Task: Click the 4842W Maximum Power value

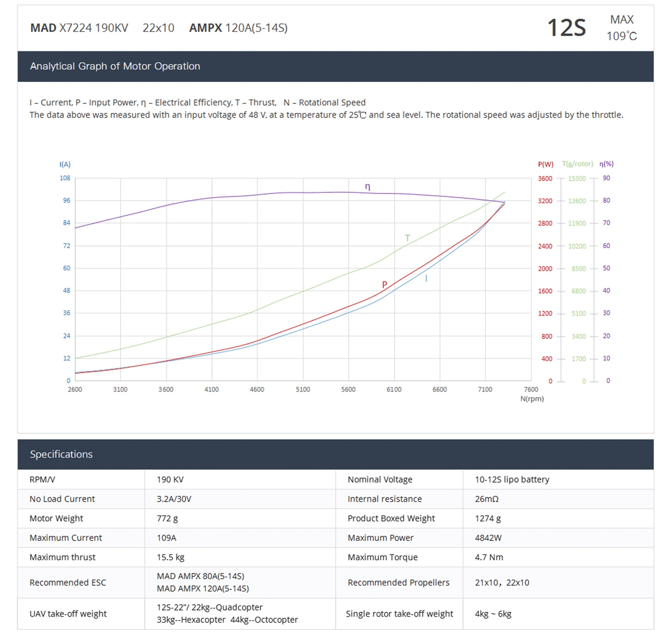Action: tap(488, 538)
